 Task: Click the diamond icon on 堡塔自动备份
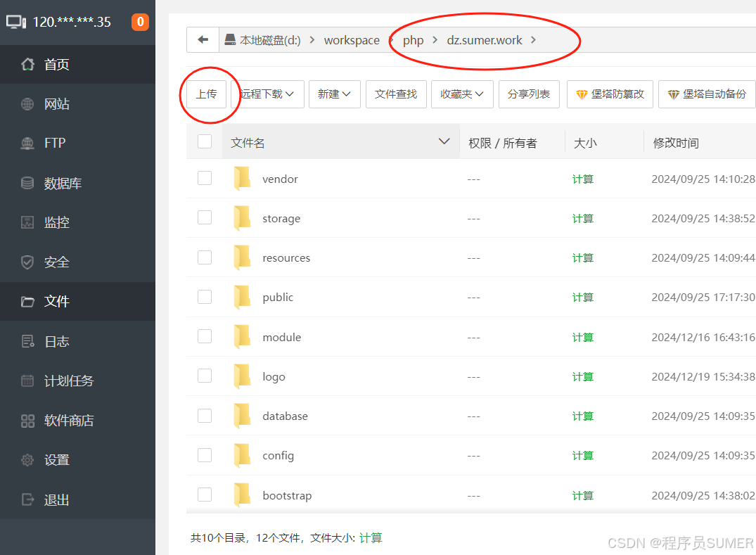pos(674,94)
